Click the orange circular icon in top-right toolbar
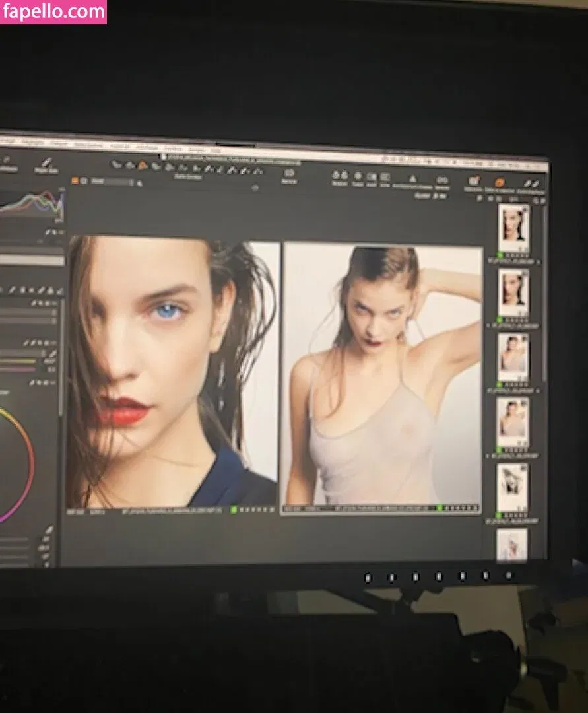Image resolution: width=588 pixels, height=713 pixels. 500,182
